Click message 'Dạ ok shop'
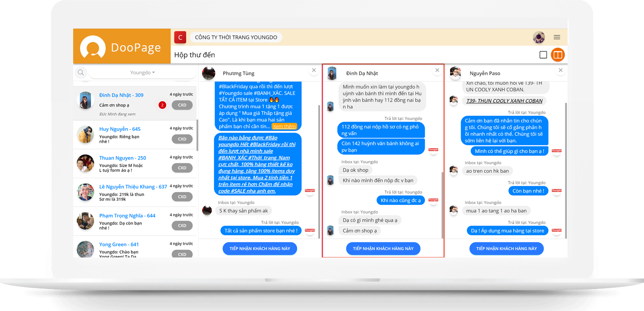644x311 pixels. 355,170
